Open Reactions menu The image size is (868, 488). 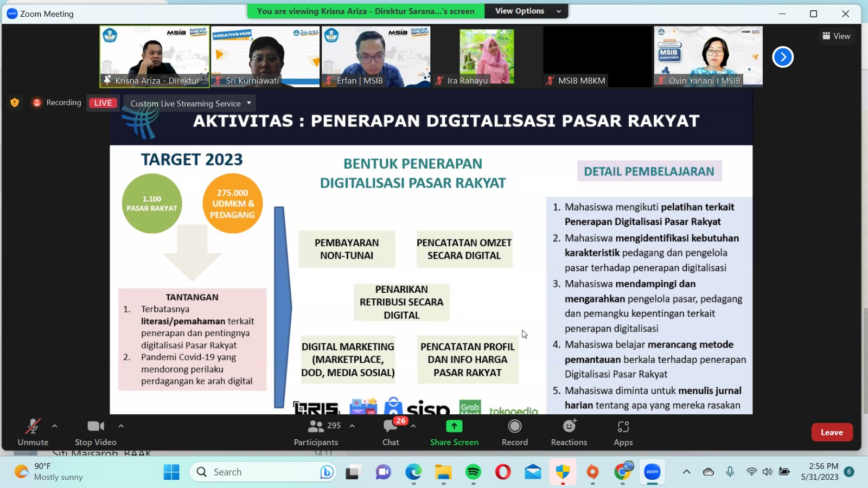tap(569, 433)
